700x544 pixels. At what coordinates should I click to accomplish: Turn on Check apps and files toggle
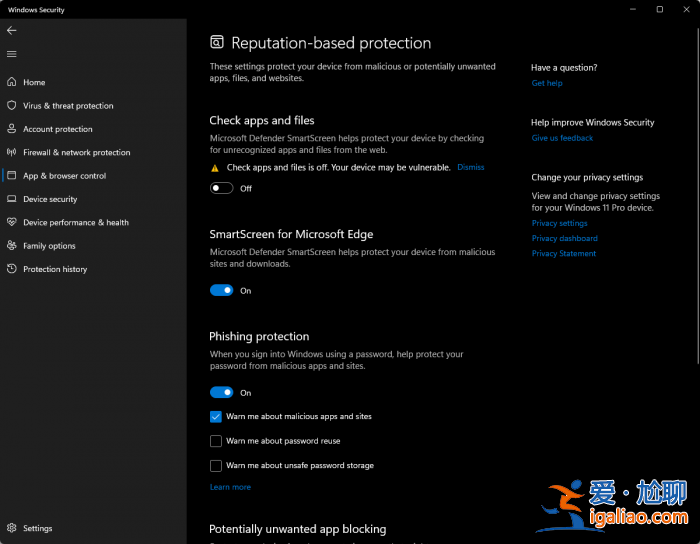221,188
